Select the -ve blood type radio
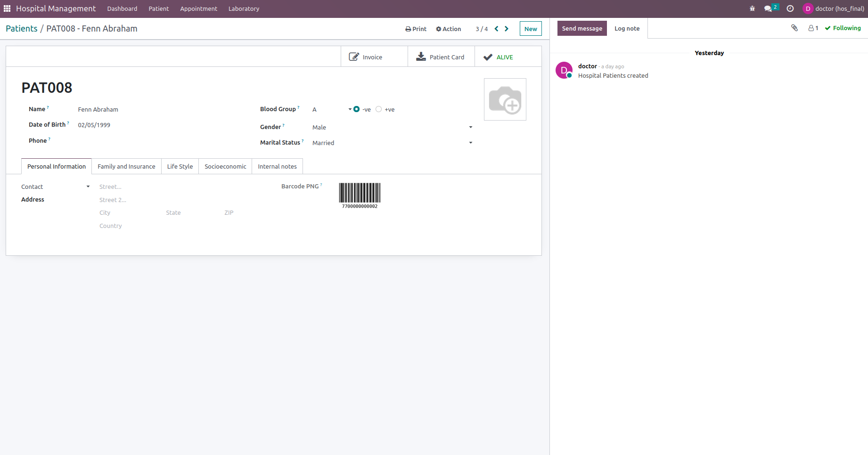The image size is (868, 455). pos(357,109)
